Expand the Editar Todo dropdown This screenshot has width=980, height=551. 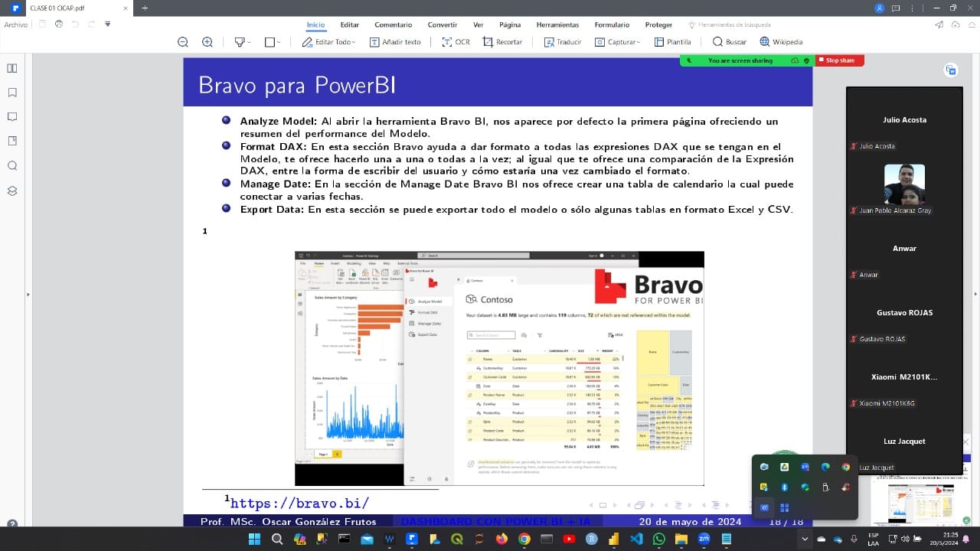coord(329,42)
